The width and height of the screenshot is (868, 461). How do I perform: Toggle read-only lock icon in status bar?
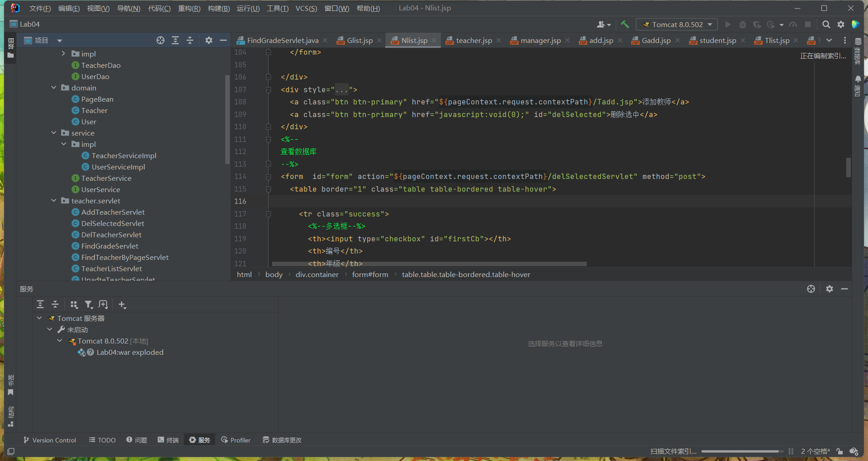(x=840, y=451)
